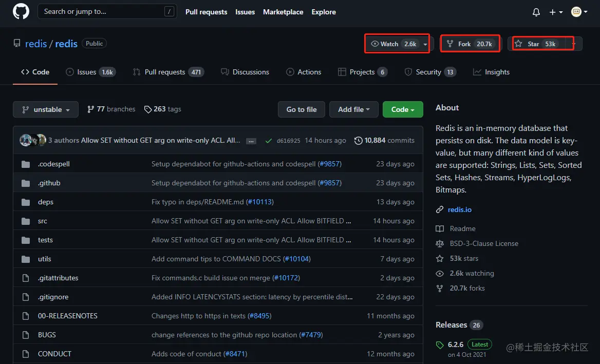600x364 pixels.
Task: Switch to the Insights tab
Action: (491, 72)
